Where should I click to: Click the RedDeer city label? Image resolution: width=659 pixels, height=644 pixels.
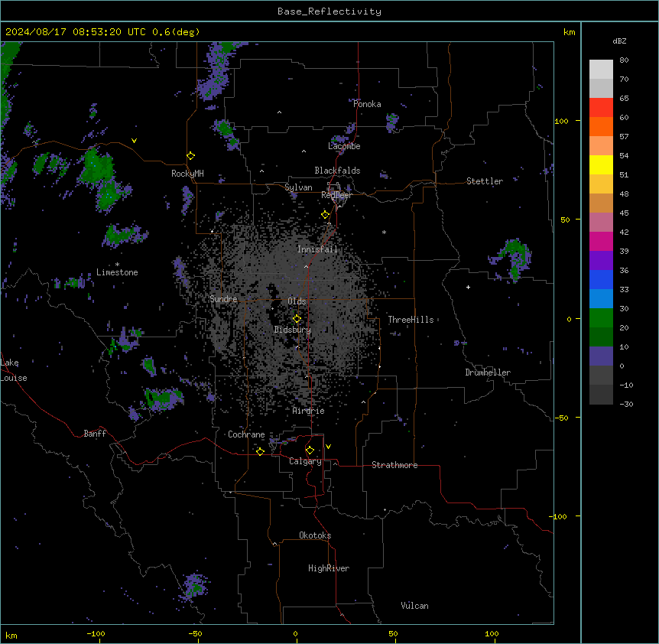pos(336,195)
